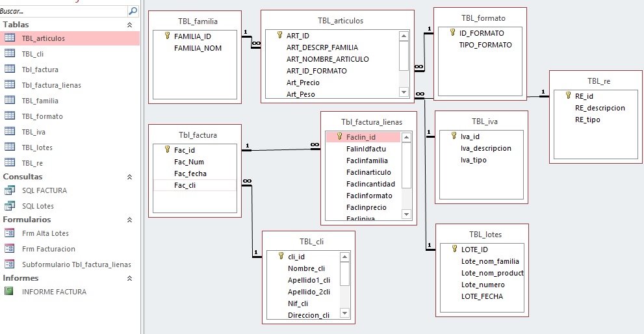Select the TBL_re table icon in navigation pane

[10, 162]
